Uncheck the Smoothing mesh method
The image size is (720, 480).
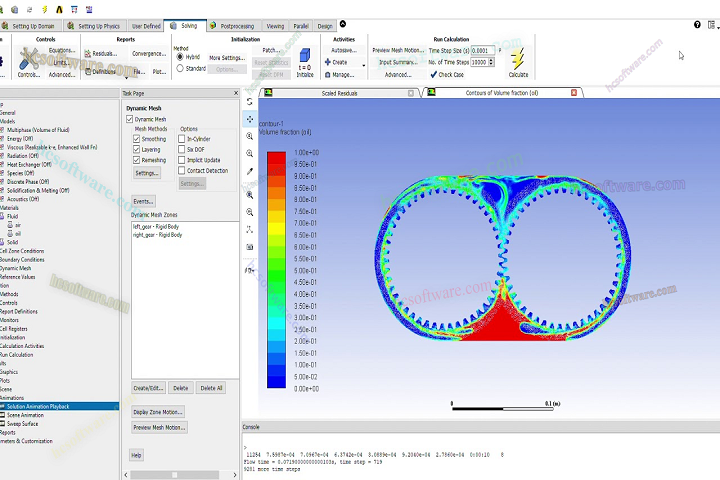click(136, 139)
